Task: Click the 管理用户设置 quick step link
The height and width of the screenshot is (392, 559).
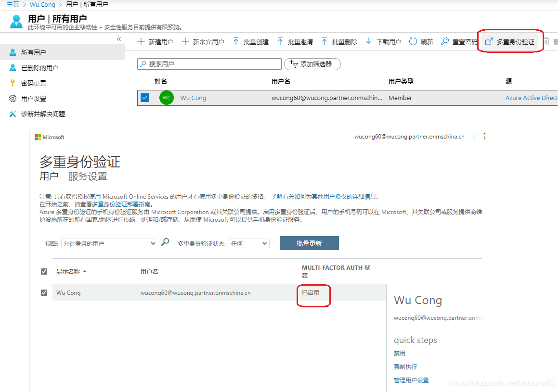Action: coord(411,380)
